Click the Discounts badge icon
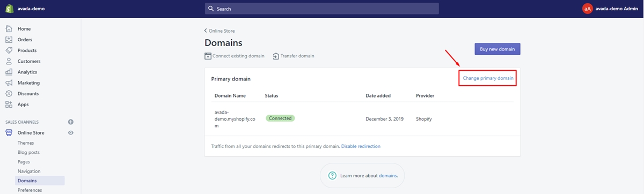The width and height of the screenshot is (644, 194). (9, 94)
